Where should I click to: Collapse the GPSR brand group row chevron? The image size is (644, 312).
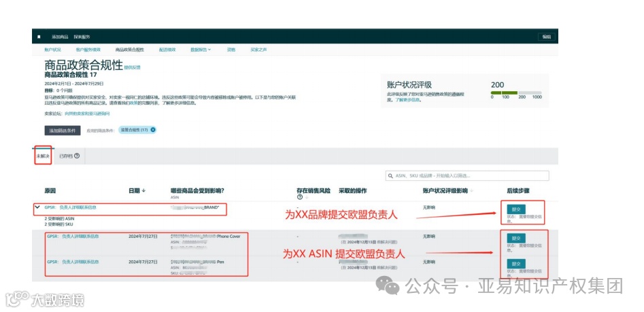tap(37, 207)
